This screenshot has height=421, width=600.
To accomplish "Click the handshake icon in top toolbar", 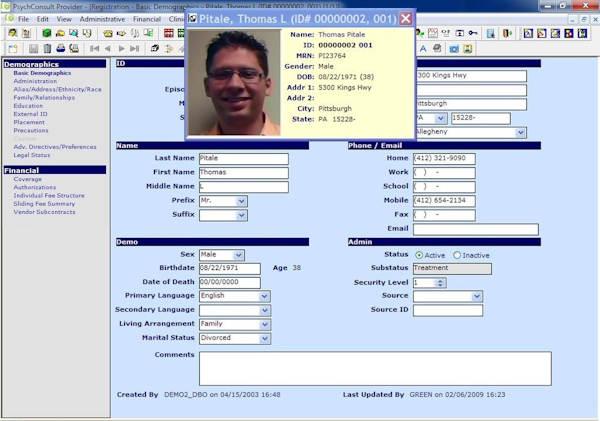I will [122, 34].
